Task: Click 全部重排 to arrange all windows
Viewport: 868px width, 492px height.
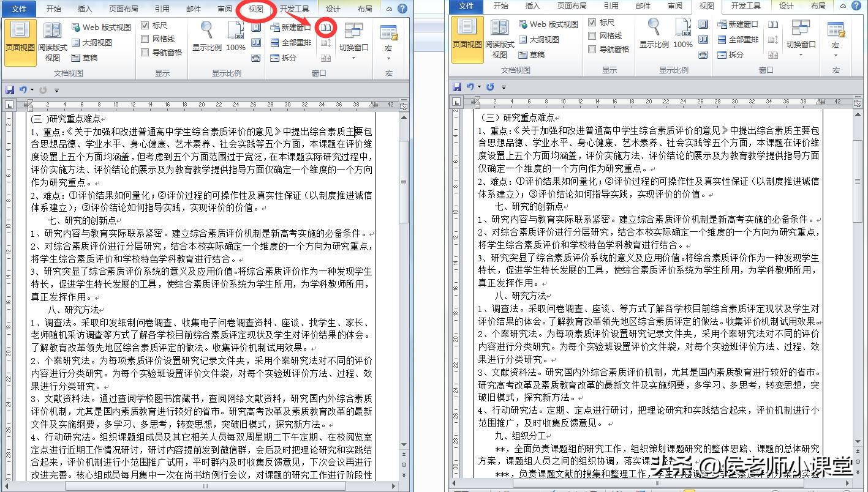Action: click(293, 43)
